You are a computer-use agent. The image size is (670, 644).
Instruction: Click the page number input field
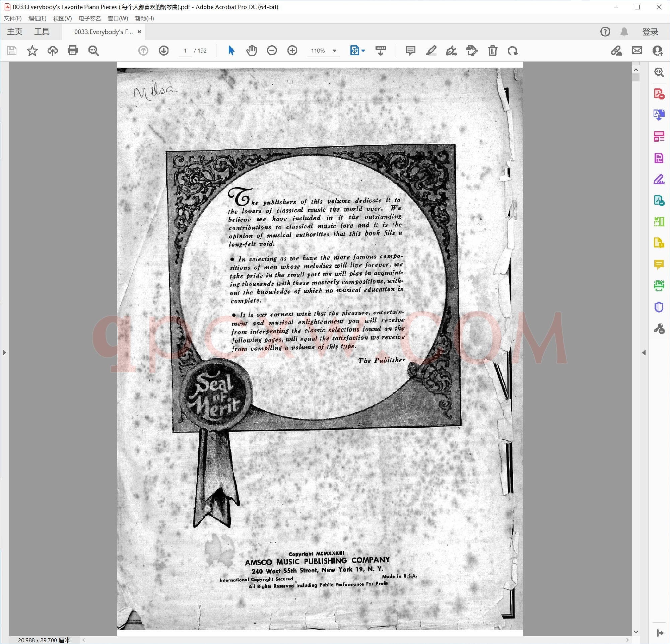tap(185, 51)
